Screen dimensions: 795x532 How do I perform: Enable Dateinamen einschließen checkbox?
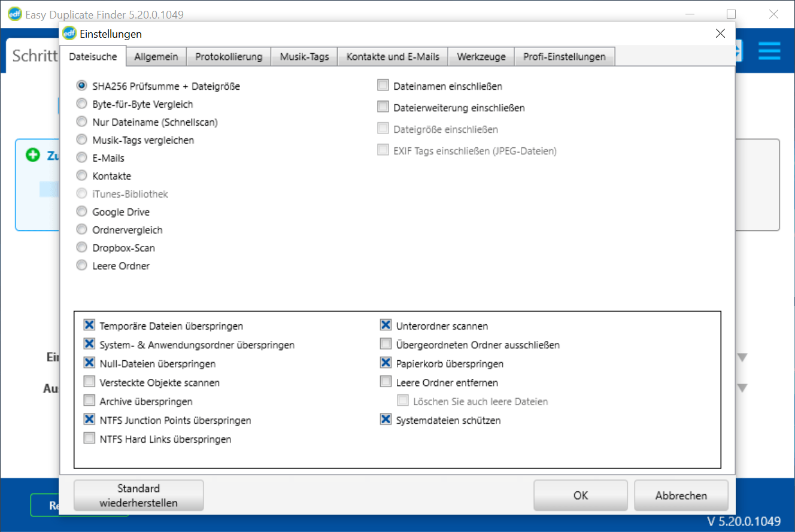[383, 86]
